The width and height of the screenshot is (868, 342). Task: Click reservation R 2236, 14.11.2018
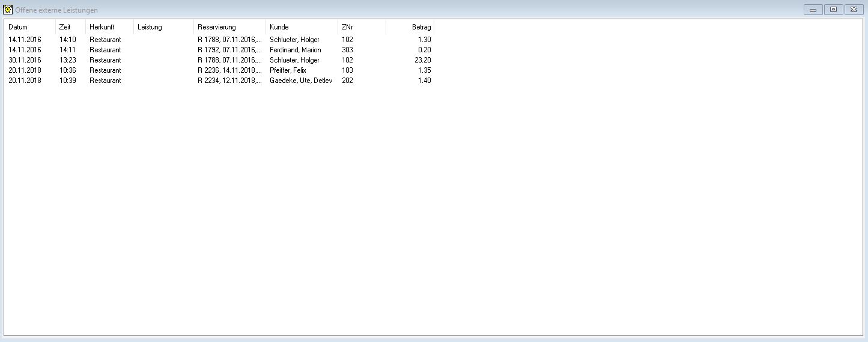229,70
